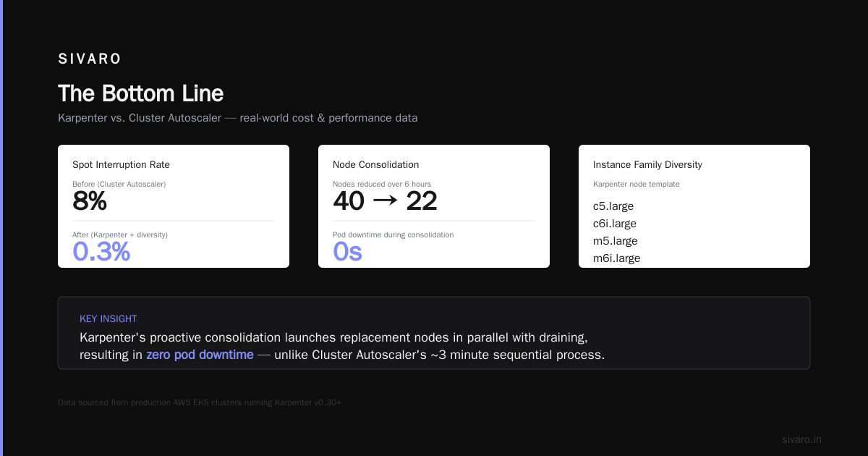The width and height of the screenshot is (868, 456).
Task: Choose m5.large from the node template
Action: coord(616,241)
